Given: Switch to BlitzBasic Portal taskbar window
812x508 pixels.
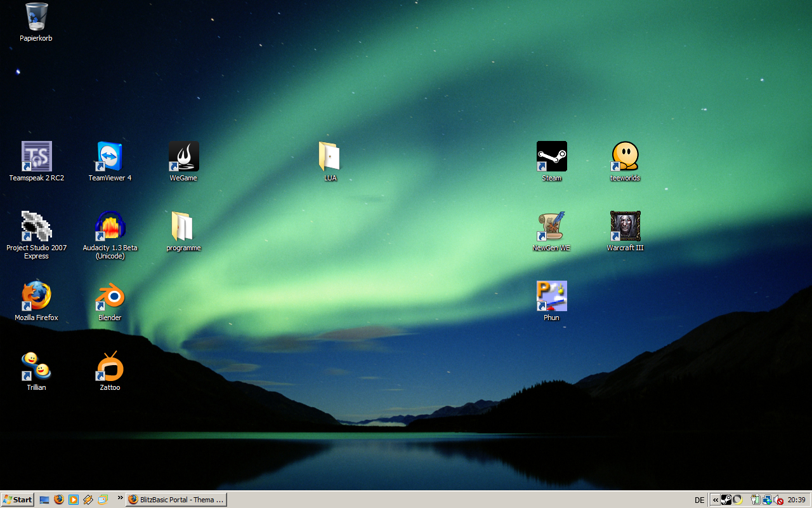Looking at the screenshot, I should [x=176, y=500].
